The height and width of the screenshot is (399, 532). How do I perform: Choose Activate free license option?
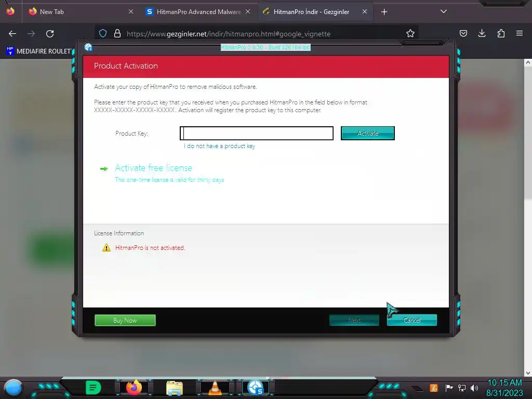pyautogui.click(x=153, y=168)
